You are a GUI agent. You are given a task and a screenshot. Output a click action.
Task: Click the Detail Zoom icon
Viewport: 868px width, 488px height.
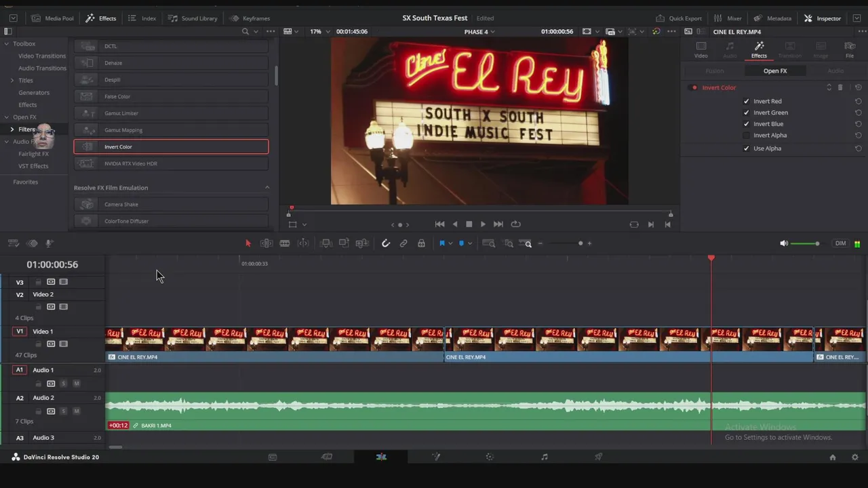(508, 243)
